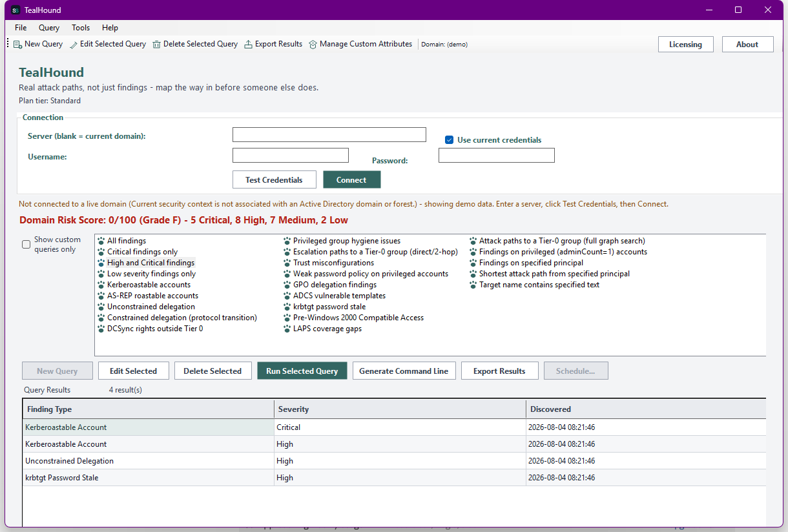Viewport: 788px width, 532px height.
Task: Select the High and Critical findings query
Action: pos(150,263)
